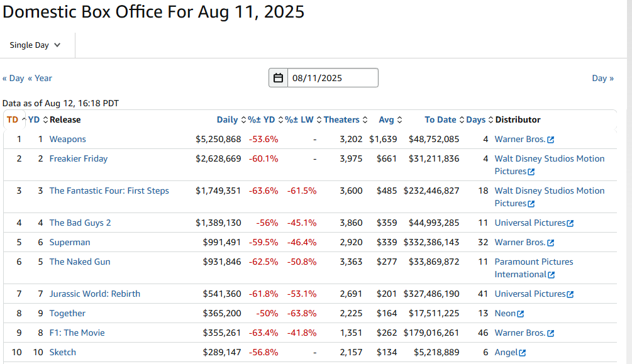Open external link icon next to Neon
The height and width of the screenshot is (364, 632).
click(520, 314)
